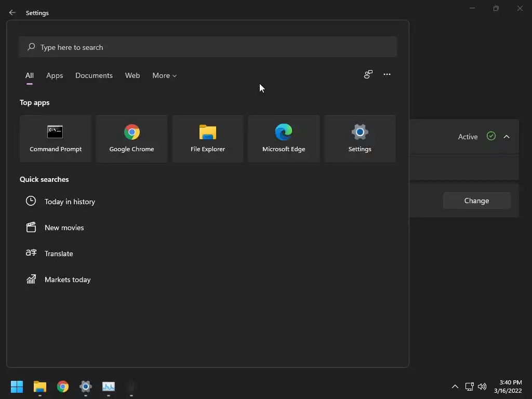Open the Windows Start button

[17, 387]
